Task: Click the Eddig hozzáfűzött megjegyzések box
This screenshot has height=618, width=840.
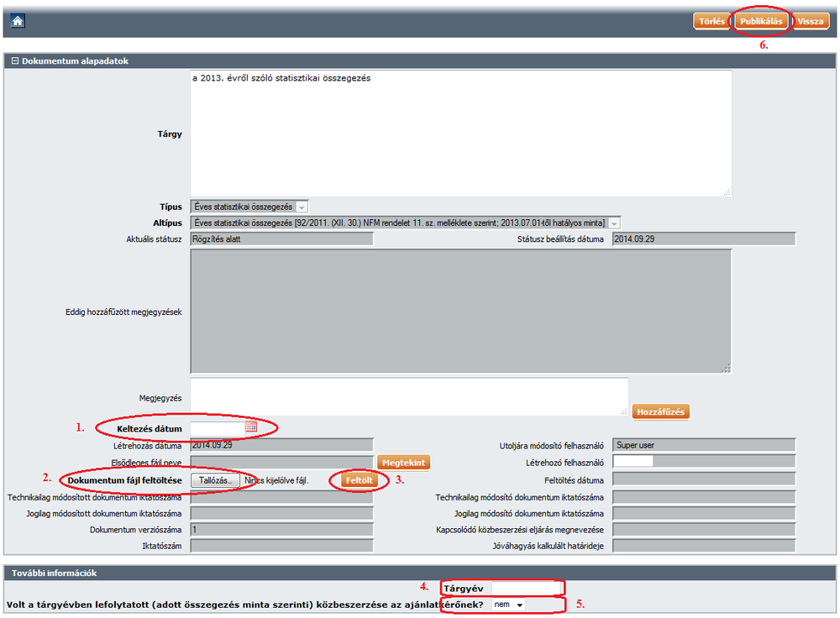Action: coord(460,312)
